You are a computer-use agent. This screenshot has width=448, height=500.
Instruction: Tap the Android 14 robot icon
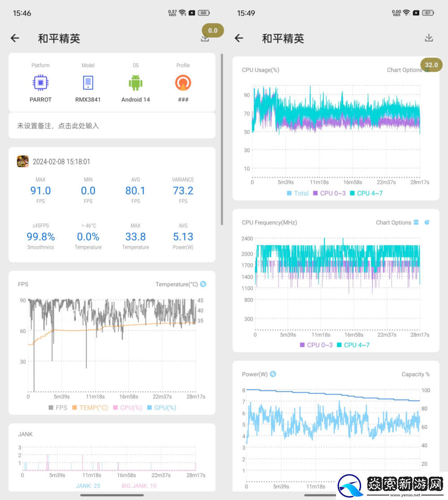click(135, 82)
